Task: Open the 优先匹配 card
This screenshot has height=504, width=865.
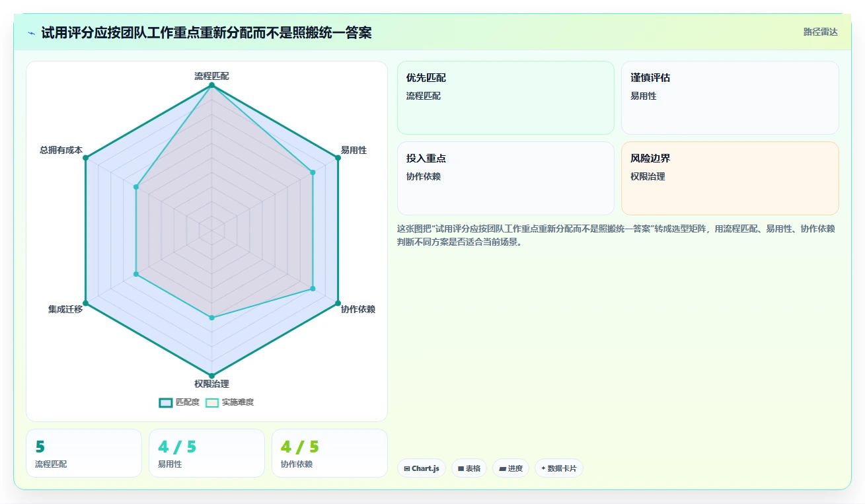Action: 506,98
